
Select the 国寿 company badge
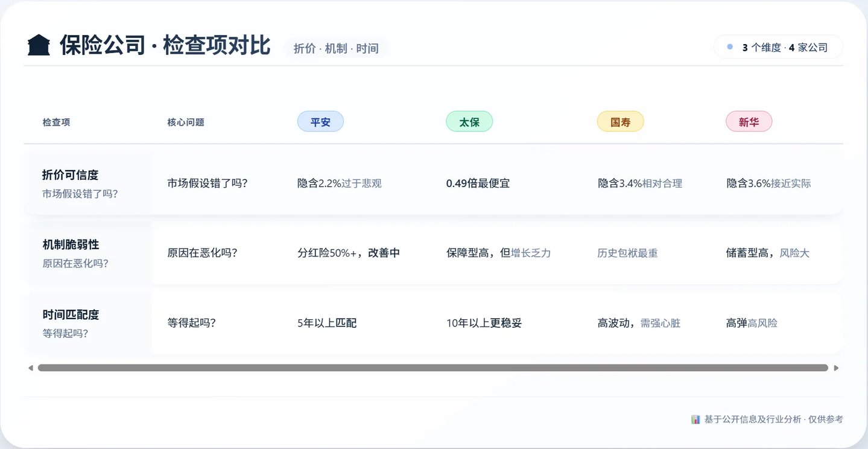[x=620, y=122]
